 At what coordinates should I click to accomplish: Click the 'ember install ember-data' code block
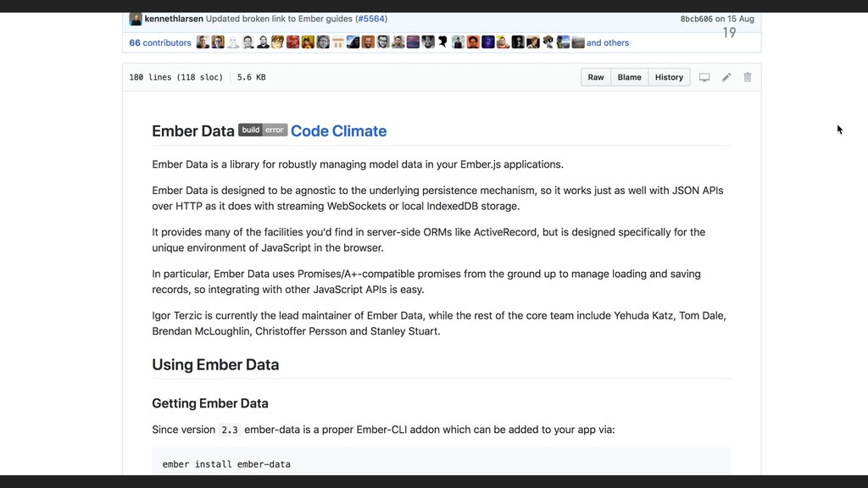(x=442, y=462)
